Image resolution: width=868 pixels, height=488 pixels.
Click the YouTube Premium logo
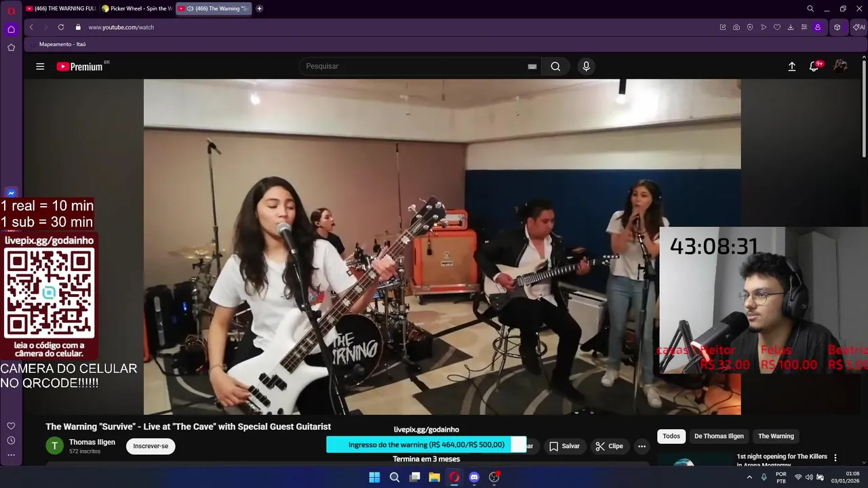tap(80, 66)
